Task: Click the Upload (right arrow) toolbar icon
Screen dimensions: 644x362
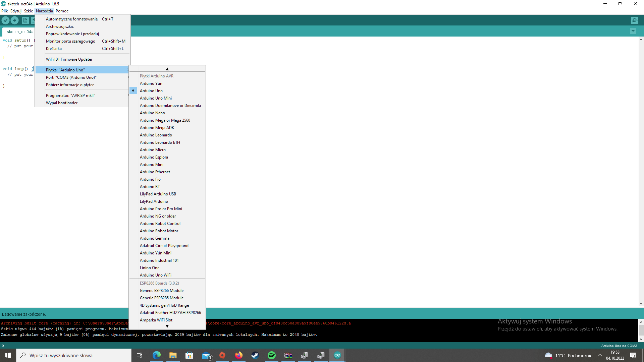Action: pyautogui.click(x=15, y=20)
